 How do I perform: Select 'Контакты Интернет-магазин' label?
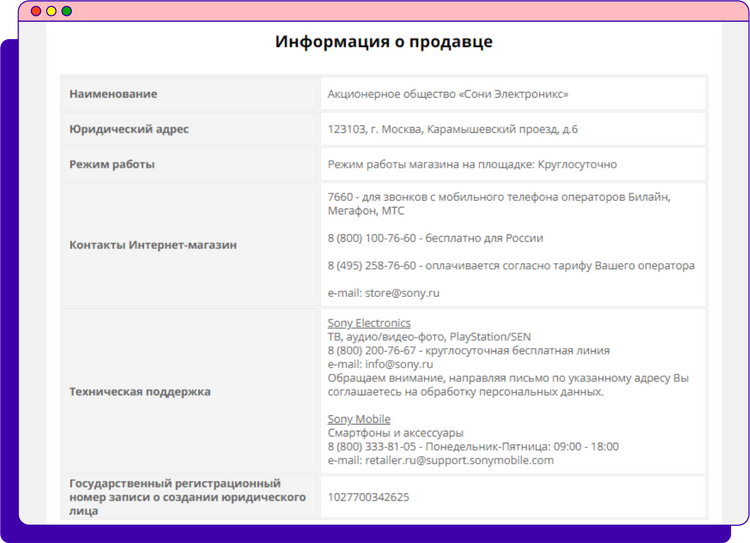(153, 245)
